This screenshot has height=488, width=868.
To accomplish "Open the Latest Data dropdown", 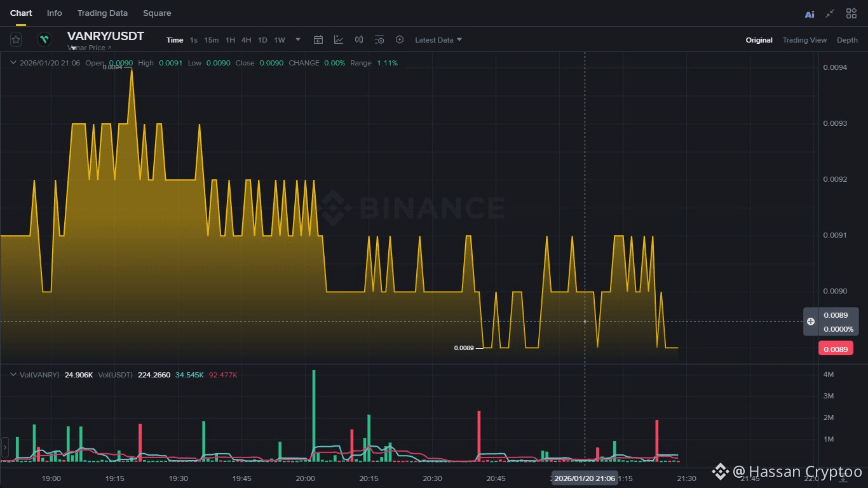I will [438, 40].
